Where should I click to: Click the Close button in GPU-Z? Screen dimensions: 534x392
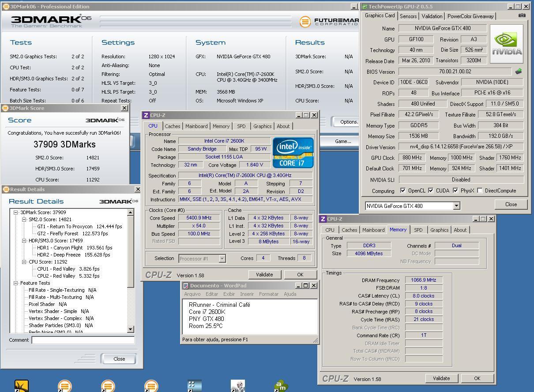(x=511, y=204)
